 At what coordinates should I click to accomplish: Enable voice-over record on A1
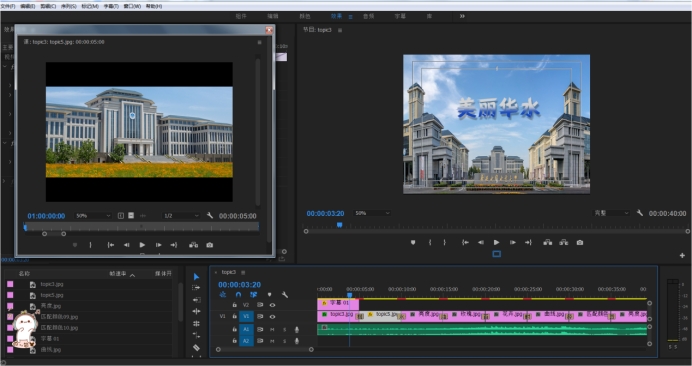click(297, 329)
